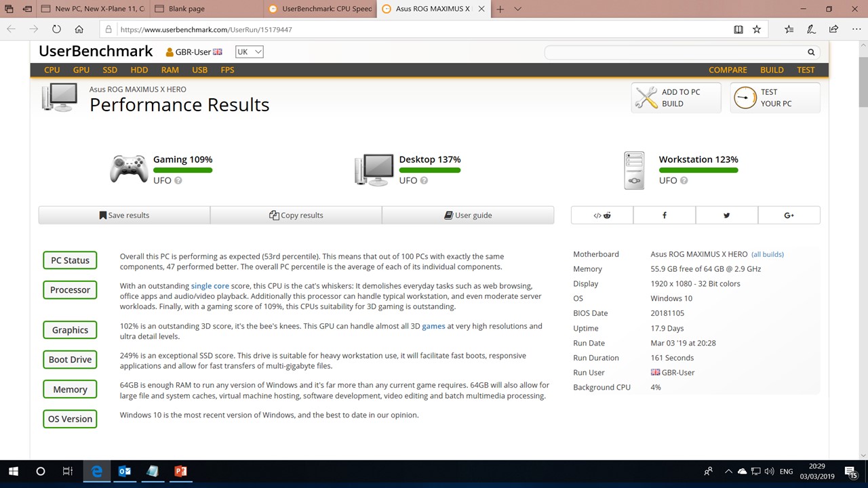Click the Google Plus share icon
The image size is (868, 488).
(x=789, y=215)
